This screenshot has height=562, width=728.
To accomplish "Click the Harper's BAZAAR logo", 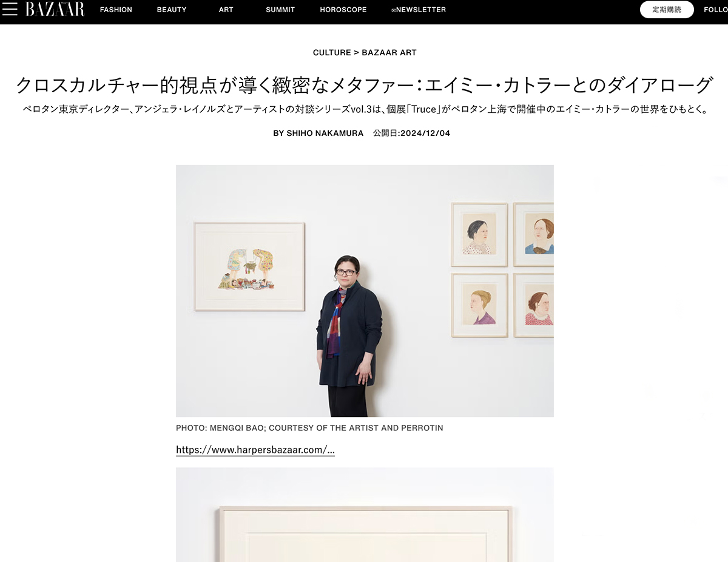I will [55, 9].
